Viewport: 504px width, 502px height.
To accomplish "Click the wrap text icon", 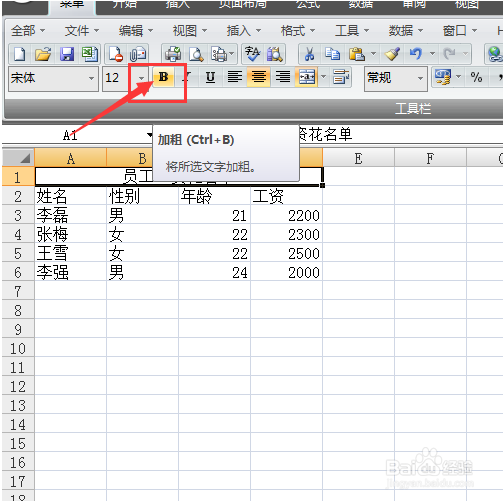I will click(341, 77).
